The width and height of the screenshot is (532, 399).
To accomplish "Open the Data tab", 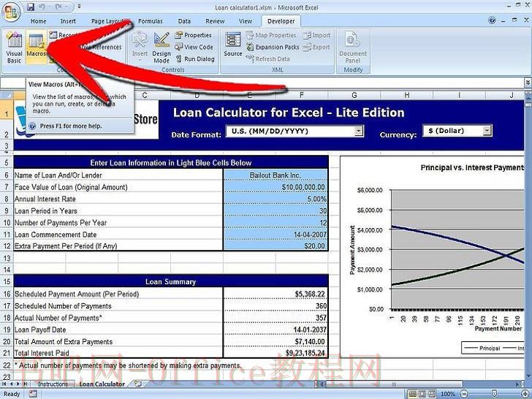I will pos(184,21).
